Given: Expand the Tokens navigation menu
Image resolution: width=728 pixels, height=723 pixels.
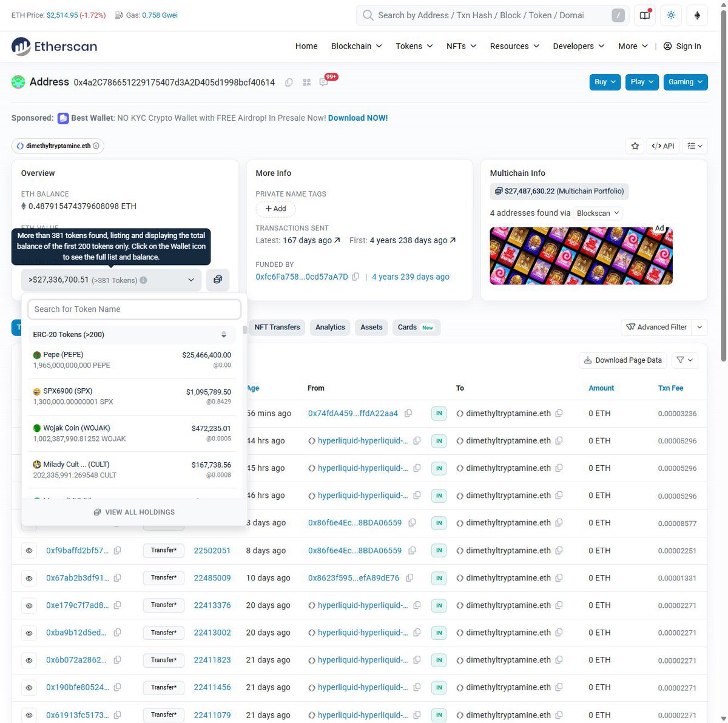Looking at the screenshot, I should 414,46.
